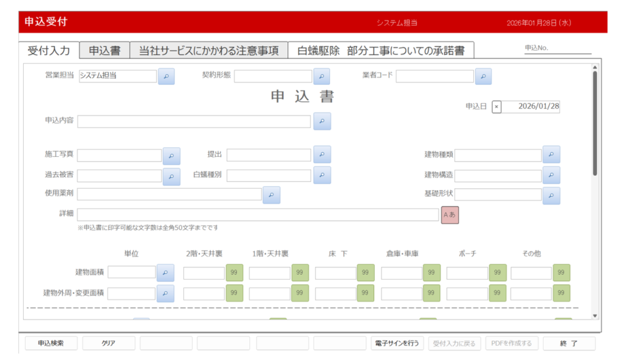Click green 99 button for 建物面積 2階・天井裏
The image size is (626, 364).
pyautogui.click(x=234, y=273)
